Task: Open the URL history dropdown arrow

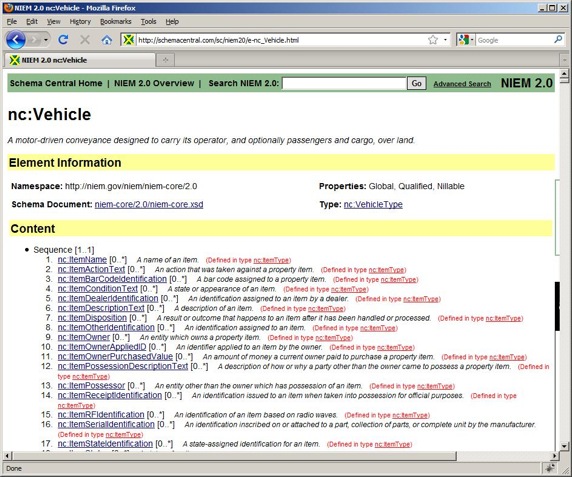Action: pos(445,40)
